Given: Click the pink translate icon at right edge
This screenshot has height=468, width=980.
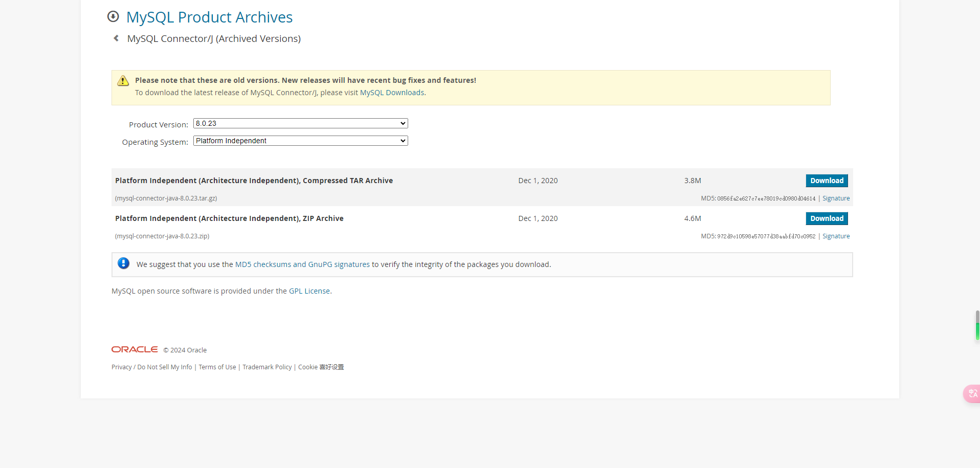Looking at the screenshot, I should click(972, 393).
